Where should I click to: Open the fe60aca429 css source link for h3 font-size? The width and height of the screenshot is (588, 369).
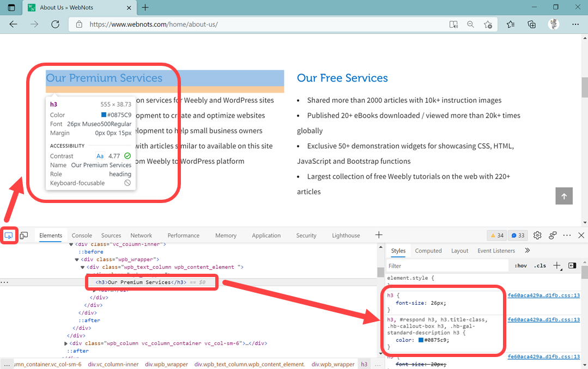pyautogui.click(x=543, y=296)
